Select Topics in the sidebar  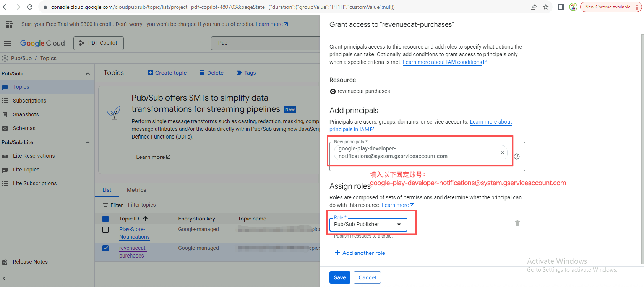(x=47, y=87)
